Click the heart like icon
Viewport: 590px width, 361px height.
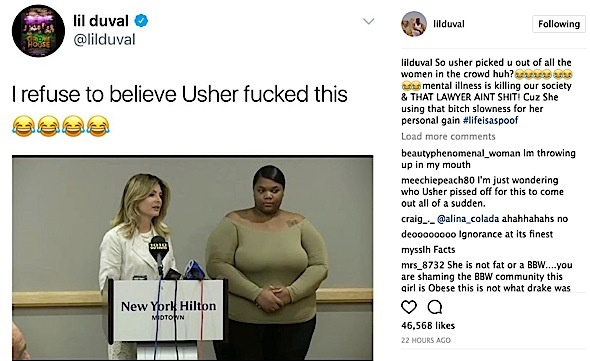[409, 307]
